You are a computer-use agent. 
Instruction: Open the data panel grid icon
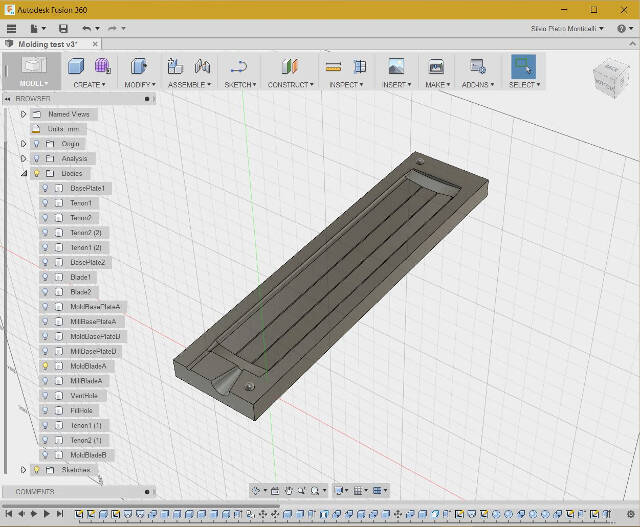coord(11,29)
